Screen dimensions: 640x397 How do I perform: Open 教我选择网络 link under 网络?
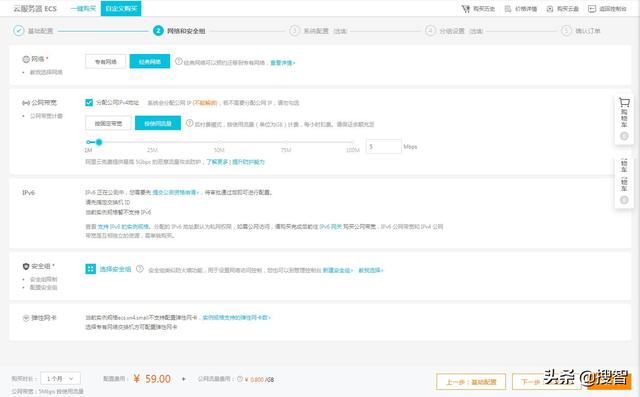[46, 72]
